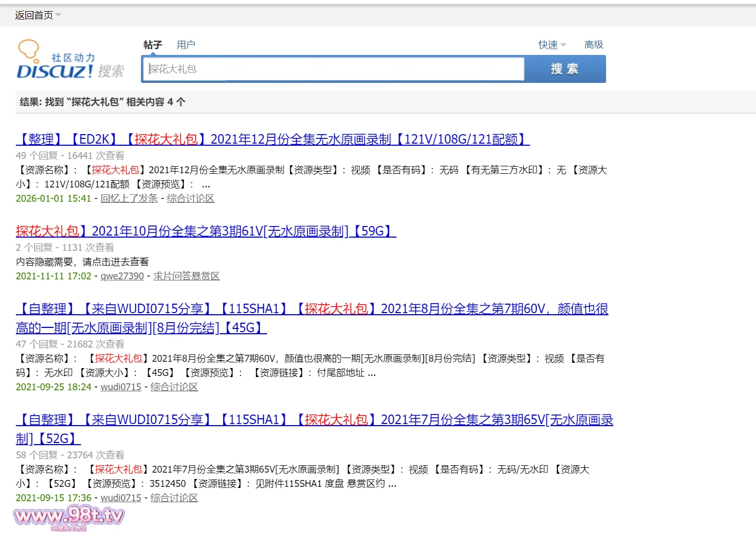Screen dimensions: 756x536
Task: Open the 2021年8月份全集之第7期60V result
Action: click(x=311, y=309)
